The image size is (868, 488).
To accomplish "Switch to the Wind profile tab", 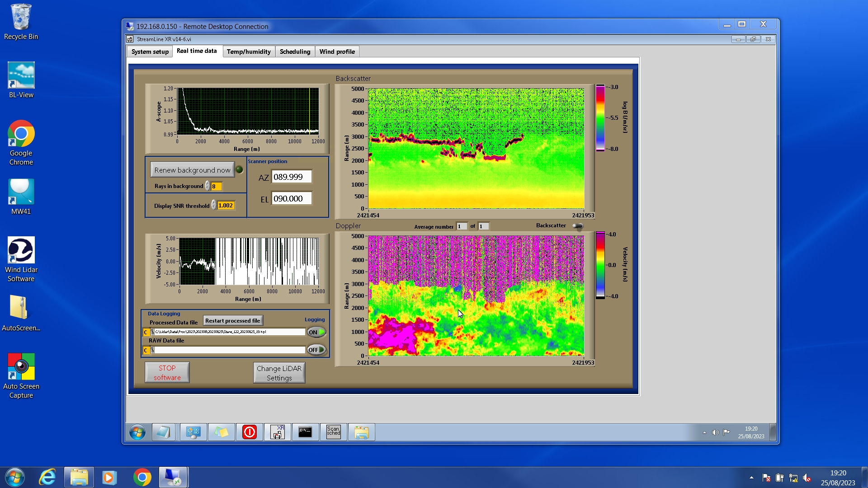I will pos(337,52).
